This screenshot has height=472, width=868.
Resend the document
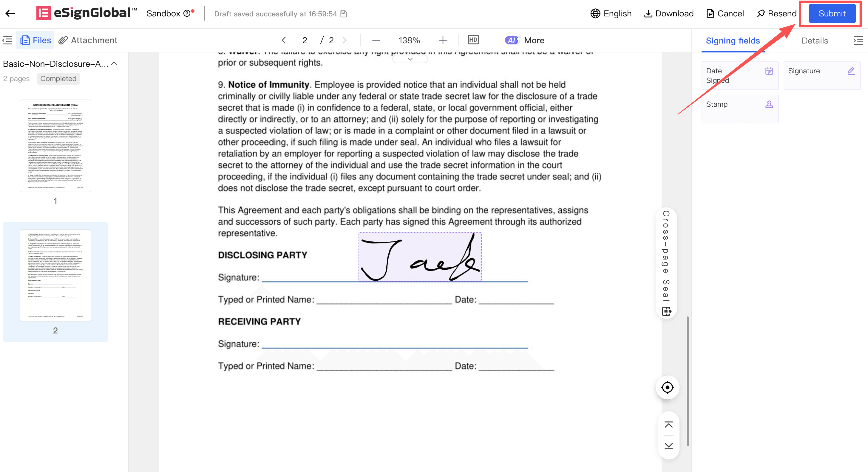(x=776, y=13)
